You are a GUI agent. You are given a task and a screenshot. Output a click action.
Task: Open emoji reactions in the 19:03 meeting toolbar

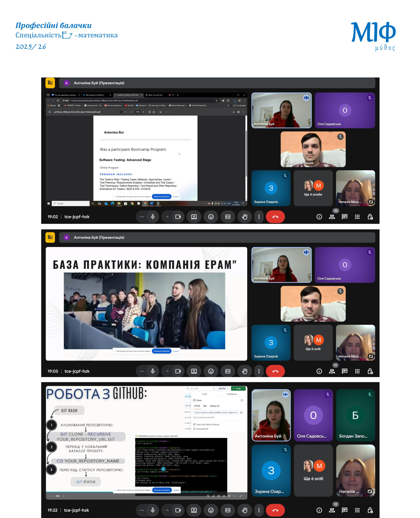[x=211, y=371]
